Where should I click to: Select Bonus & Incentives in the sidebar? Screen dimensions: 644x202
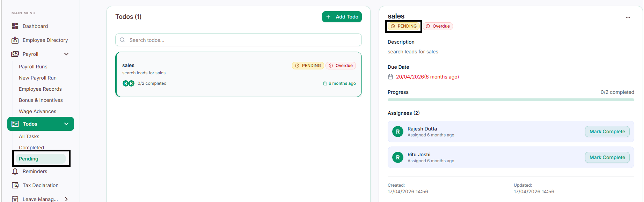point(41,100)
